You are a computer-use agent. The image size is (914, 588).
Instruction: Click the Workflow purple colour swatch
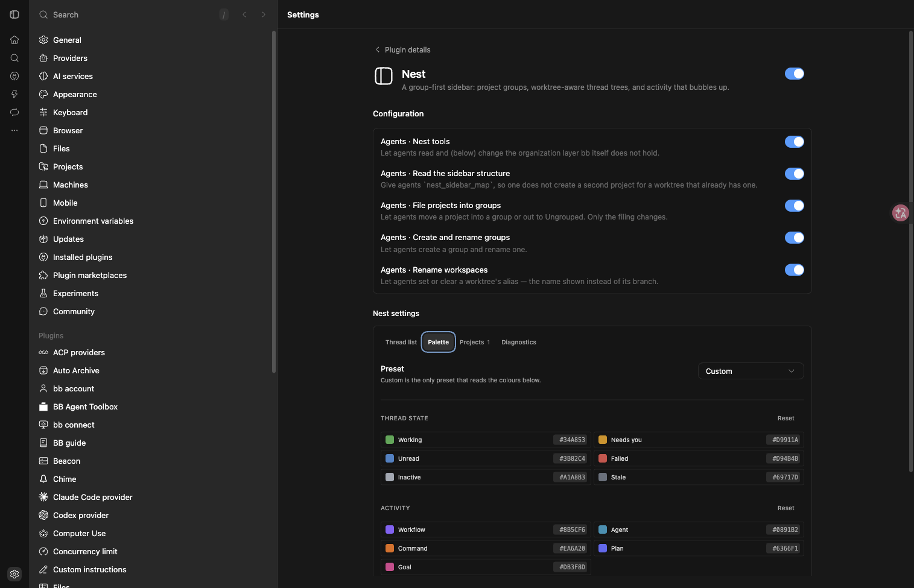tap(390, 530)
